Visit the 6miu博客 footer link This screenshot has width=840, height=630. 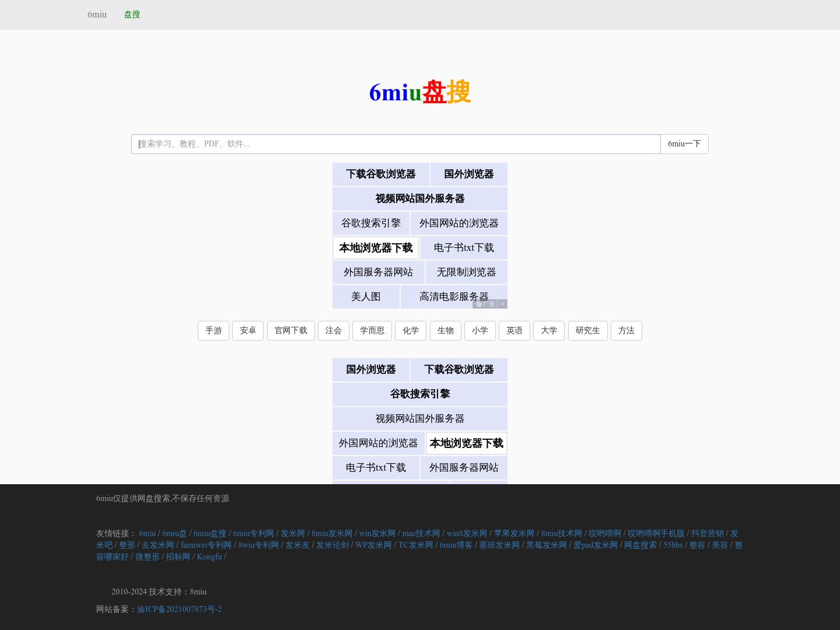456,545
